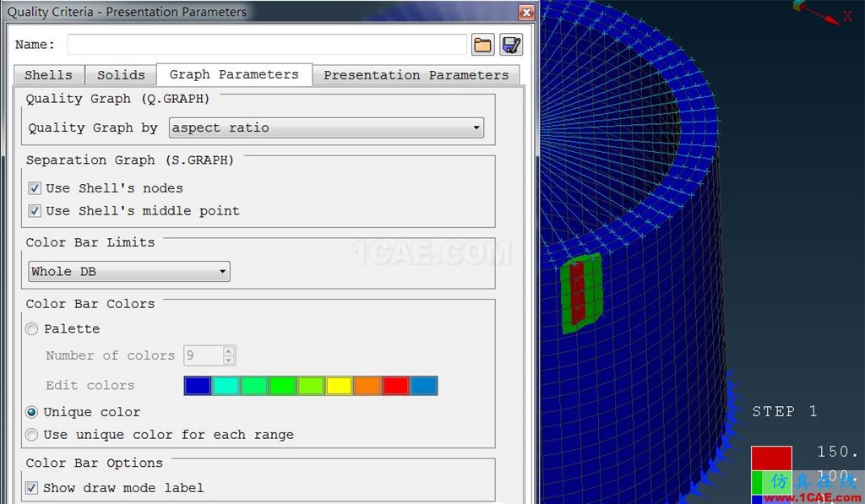Expand the Whole DB color bar limits dropdown
Image resolution: width=865 pixels, height=504 pixels.
coord(129,271)
